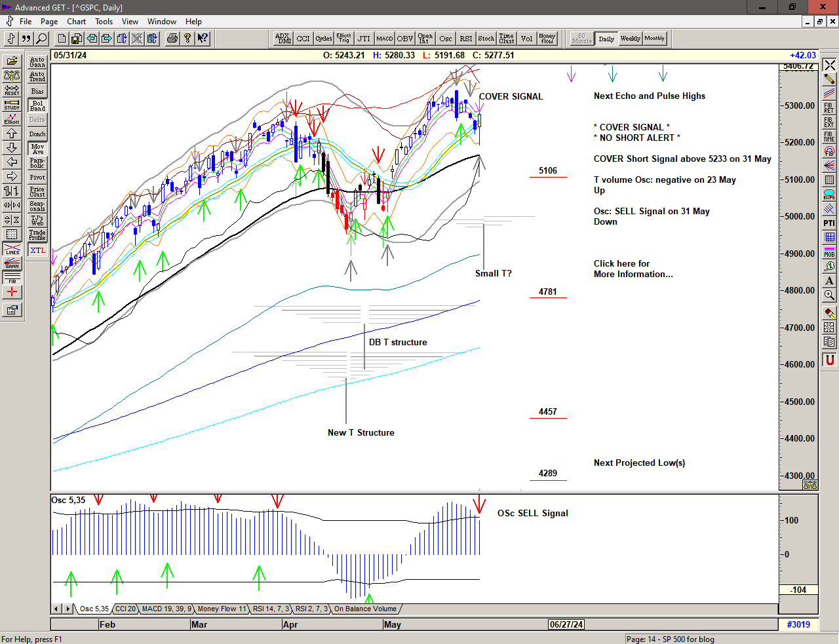Toggle the Bol Band study
Image resolution: width=839 pixels, height=644 pixels.
37,105
